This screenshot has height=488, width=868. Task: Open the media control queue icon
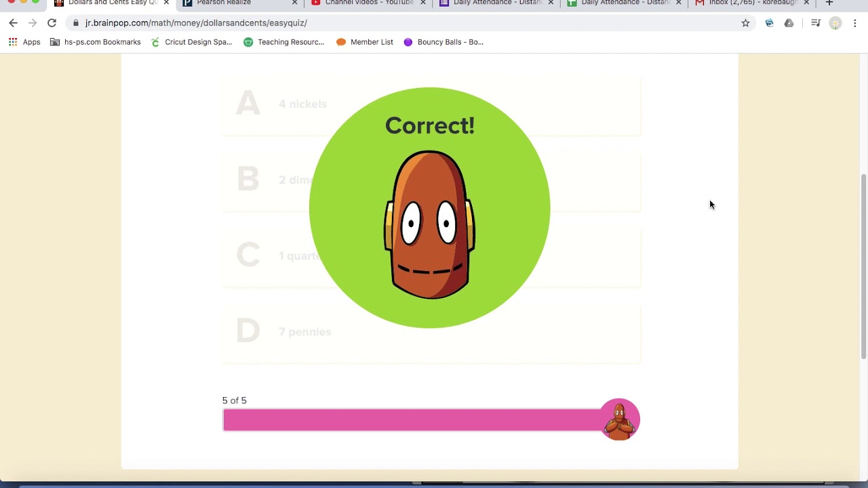coord(816,23)
